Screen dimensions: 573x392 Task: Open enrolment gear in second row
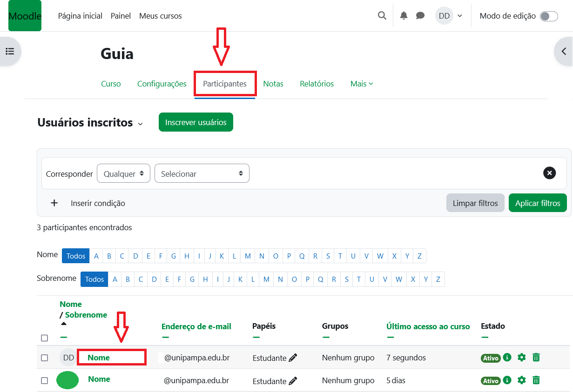[521, 380]
